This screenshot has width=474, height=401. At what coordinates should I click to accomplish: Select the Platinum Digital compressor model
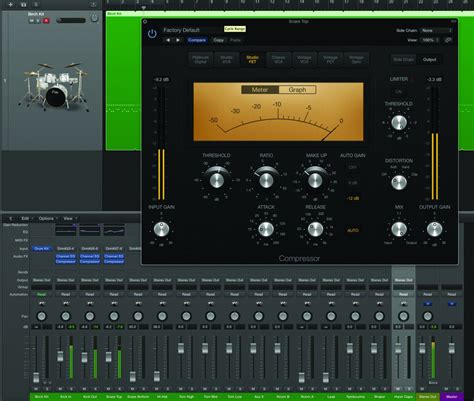(x=200, y=59)
